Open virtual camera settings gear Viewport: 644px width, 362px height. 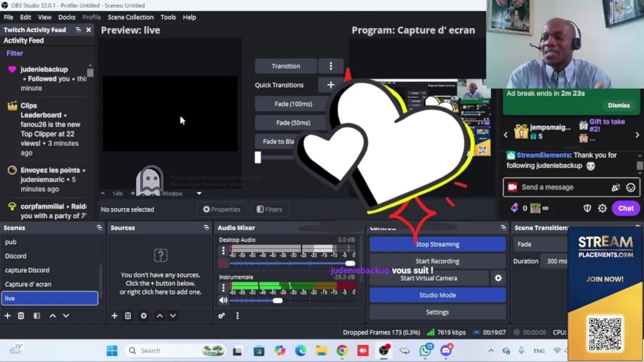(498, 278)
